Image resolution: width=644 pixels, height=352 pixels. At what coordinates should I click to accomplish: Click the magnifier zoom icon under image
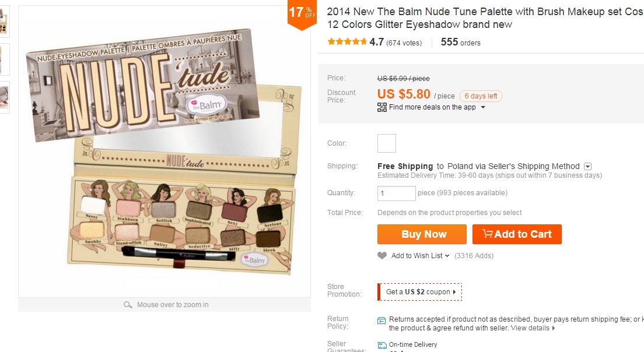pyautogui.click(x=128, y=305)
